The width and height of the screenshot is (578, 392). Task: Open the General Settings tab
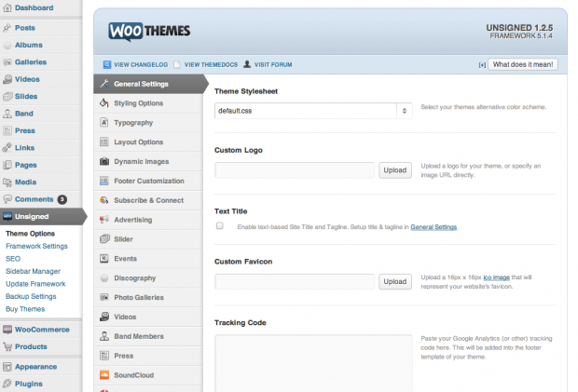(148, 84)
